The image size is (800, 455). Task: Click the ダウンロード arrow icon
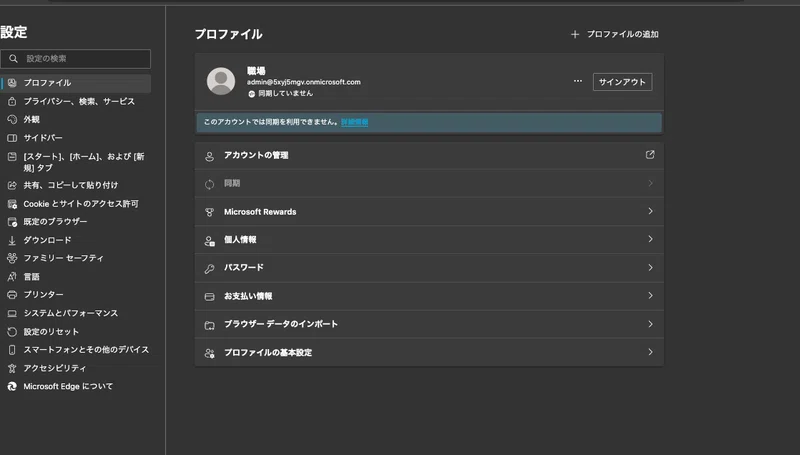pyautogui.click(x=12, y=240)
